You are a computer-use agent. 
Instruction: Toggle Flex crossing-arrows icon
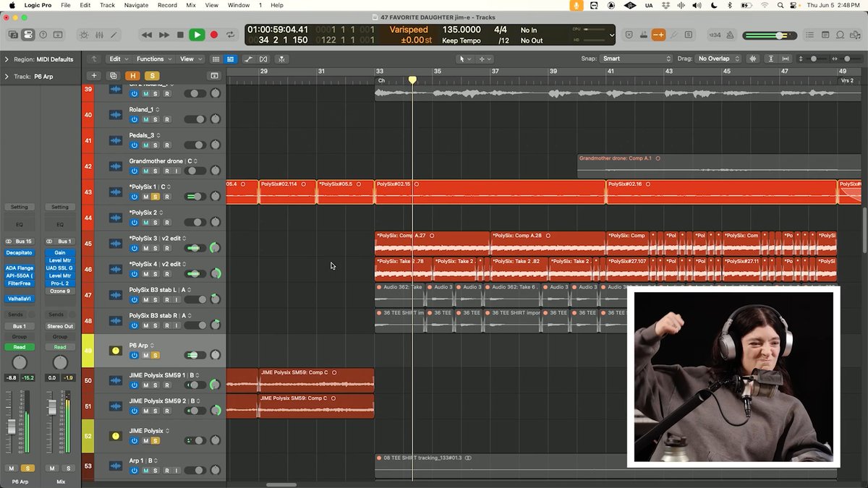pos(263,59)
